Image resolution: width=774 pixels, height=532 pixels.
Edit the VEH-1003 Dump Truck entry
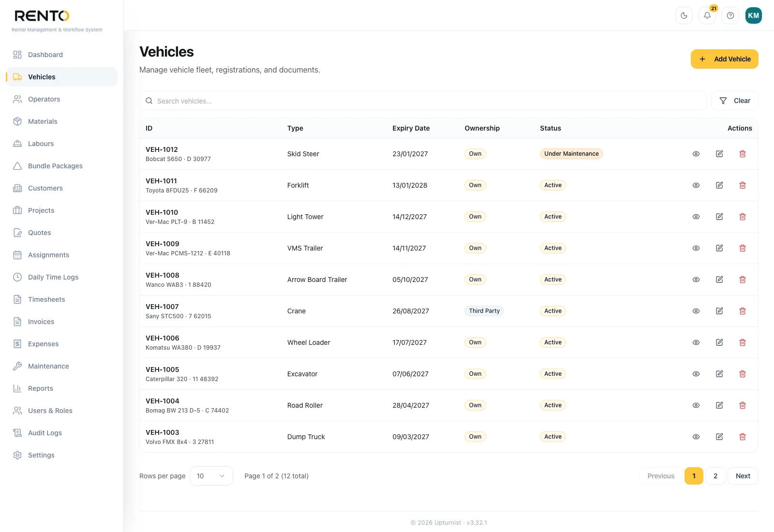point(719,437)
